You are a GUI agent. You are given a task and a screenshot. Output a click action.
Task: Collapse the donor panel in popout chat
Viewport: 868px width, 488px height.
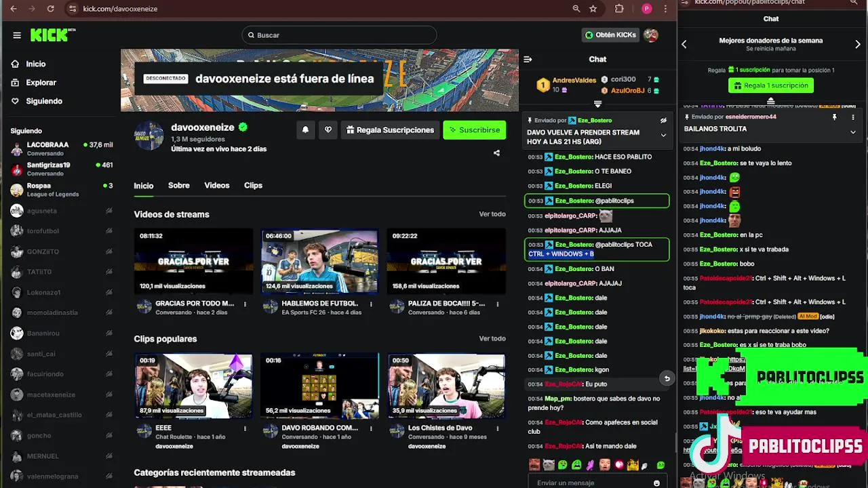coord(770,100)
